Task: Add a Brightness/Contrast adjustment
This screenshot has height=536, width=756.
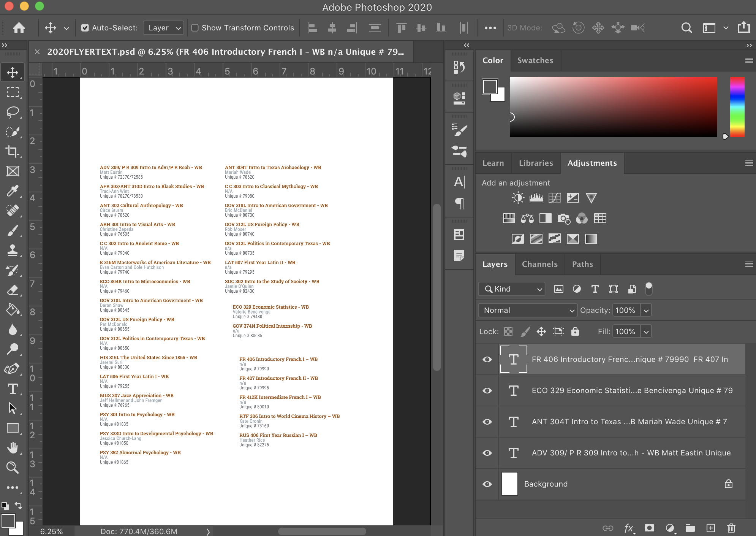Action: [518, 198]
